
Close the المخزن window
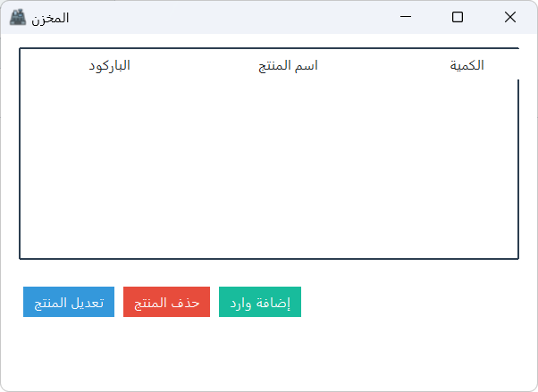click(x=510, y=17)
